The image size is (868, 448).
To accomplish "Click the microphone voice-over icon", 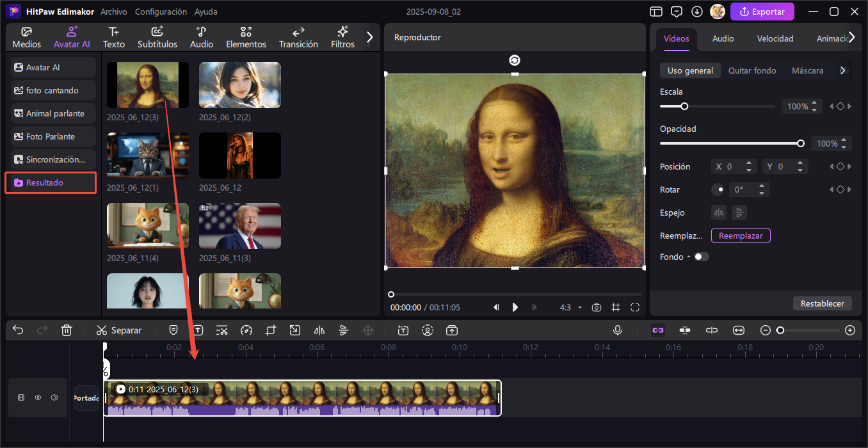I will (618, 330).
